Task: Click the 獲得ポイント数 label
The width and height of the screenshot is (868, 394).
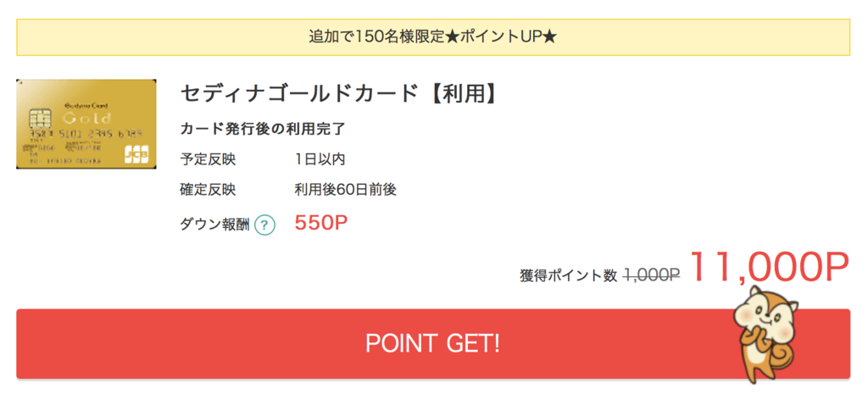Action: click(x=569, y=275)
